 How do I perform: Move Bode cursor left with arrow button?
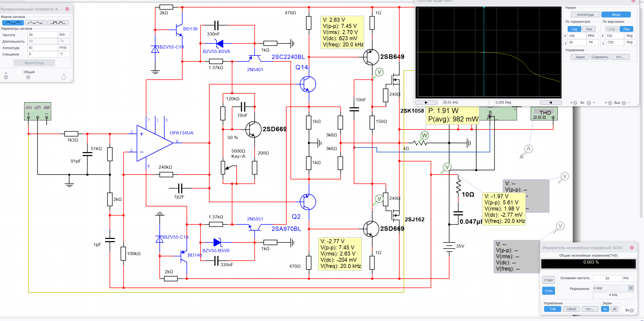tap(426, 102)
